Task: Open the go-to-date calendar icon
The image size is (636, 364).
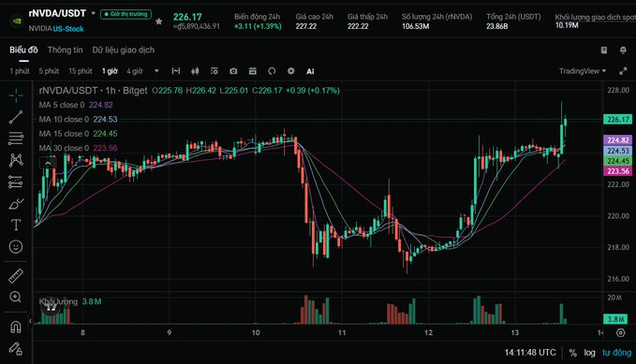Action: tap(252, 71)
